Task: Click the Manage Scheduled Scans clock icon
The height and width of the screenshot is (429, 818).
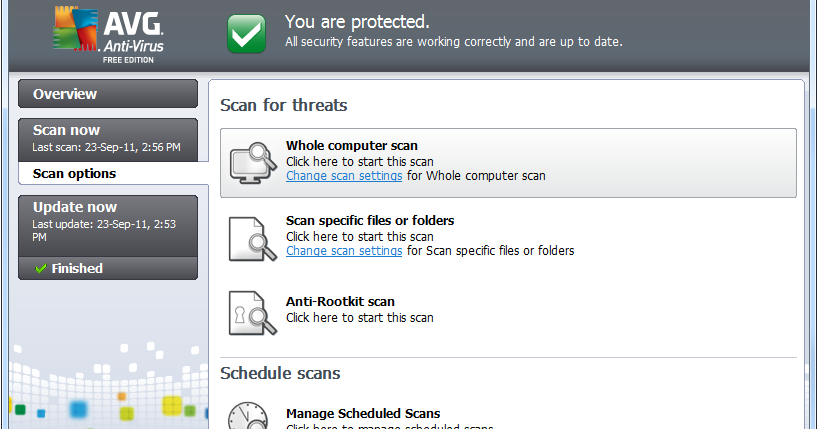Action: point(248,416)
